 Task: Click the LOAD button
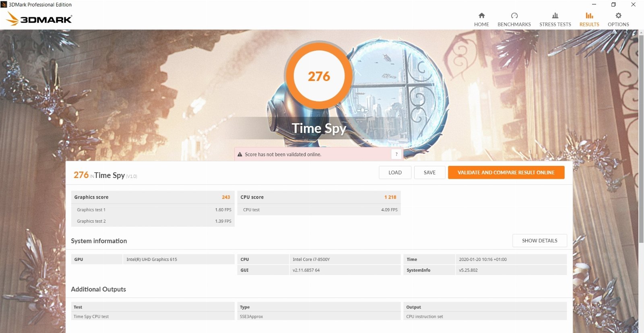point(395,172)
